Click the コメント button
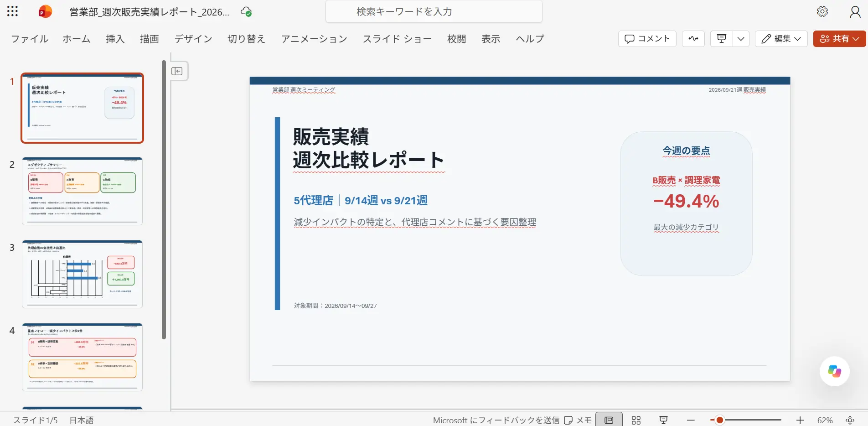This screenshot has height=426, width=868. 647,39
